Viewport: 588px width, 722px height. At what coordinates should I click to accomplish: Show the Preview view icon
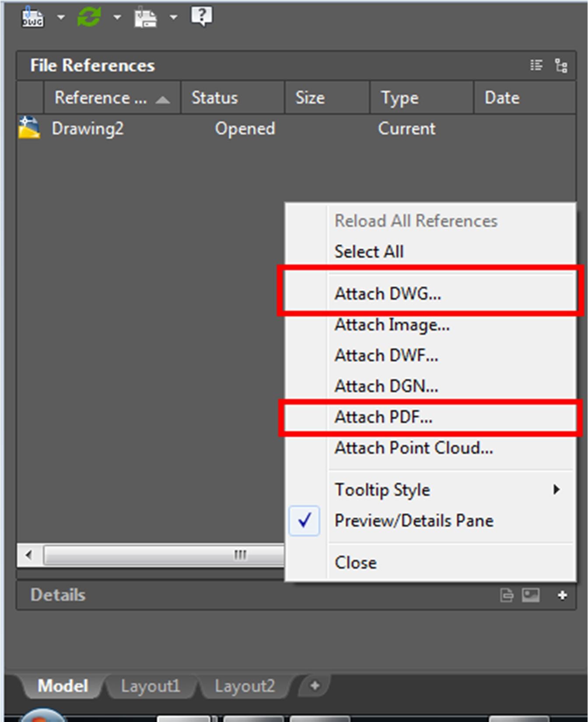[x=531, y=595]
